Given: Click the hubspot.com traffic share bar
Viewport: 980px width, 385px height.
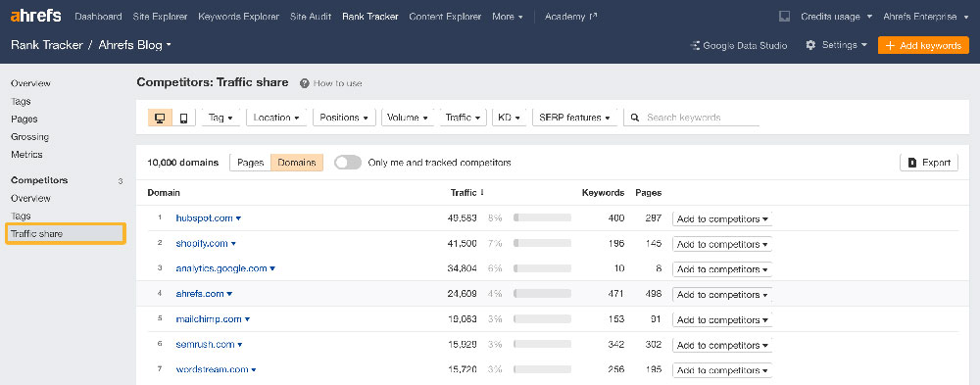Looking at the screenshot, I should (x=542, y=218).
